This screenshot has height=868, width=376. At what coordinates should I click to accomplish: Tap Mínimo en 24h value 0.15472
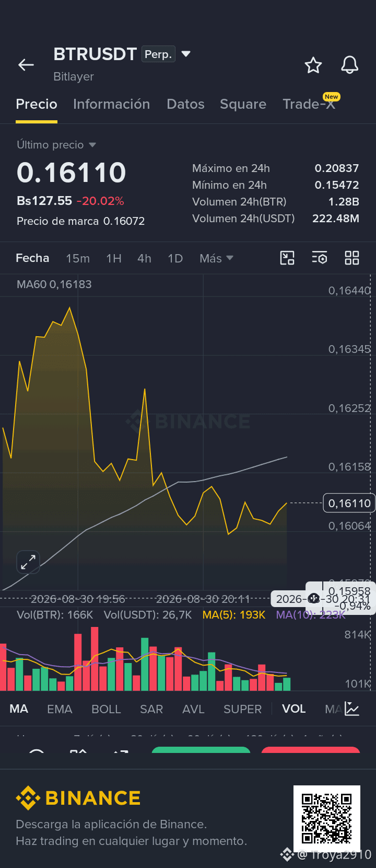point(337,185)
